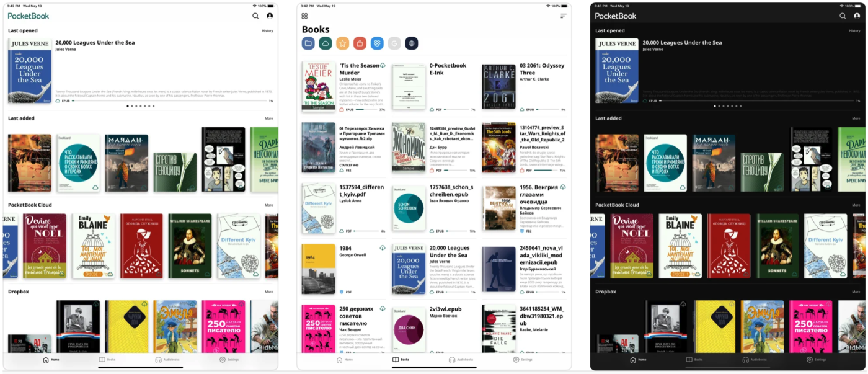Open the search magnifier icon
Viewport: 868px width, 374px height.
[x=255, y=16]
